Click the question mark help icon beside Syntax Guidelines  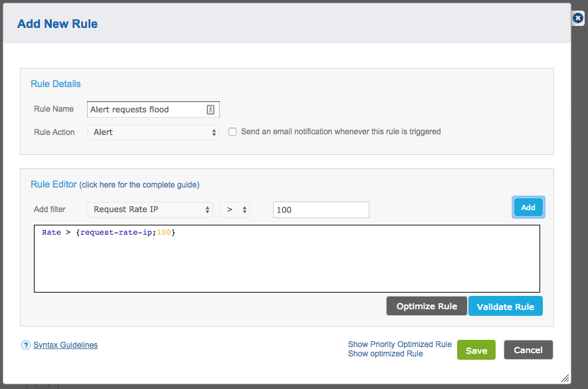25,345
